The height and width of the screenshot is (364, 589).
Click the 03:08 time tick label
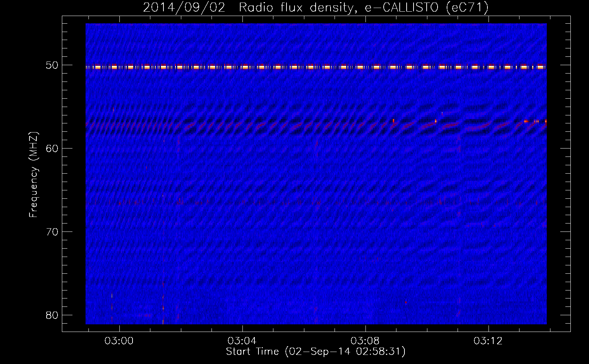(365, 341)
